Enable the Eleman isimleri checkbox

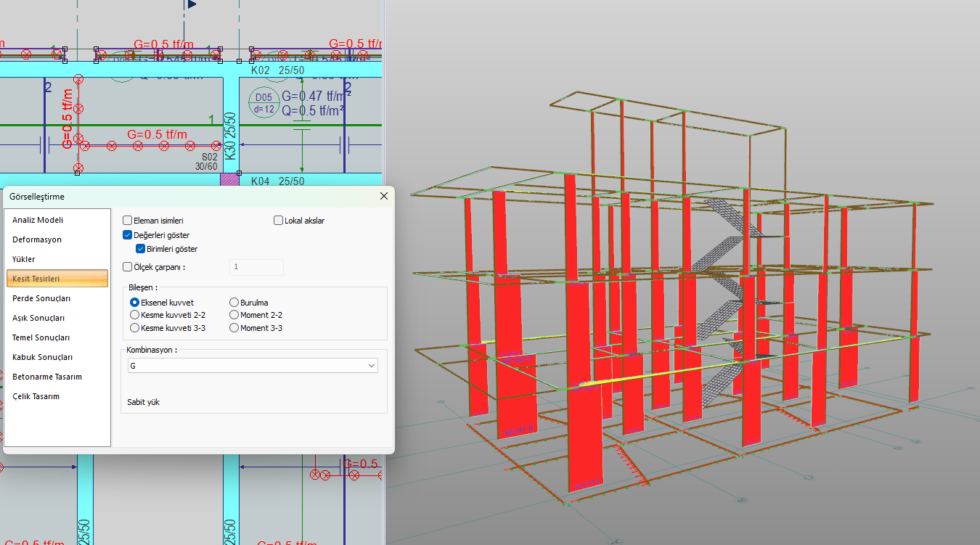pyautogui.click(x=128, y=221)
